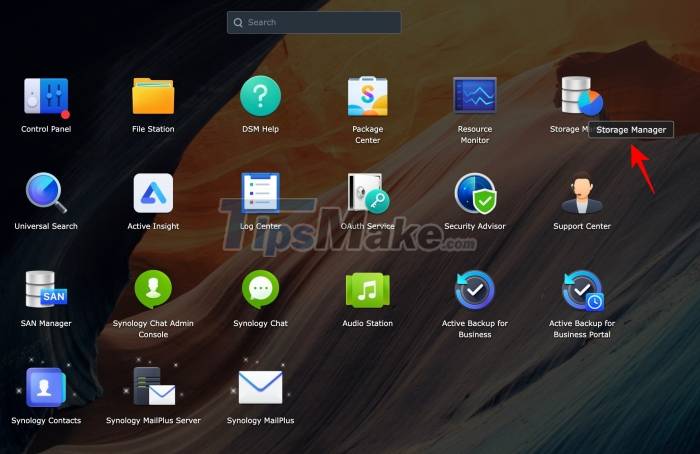700x454 pixels.
Task: Launch SAN Manager icon
Action: tap(46, 290)
